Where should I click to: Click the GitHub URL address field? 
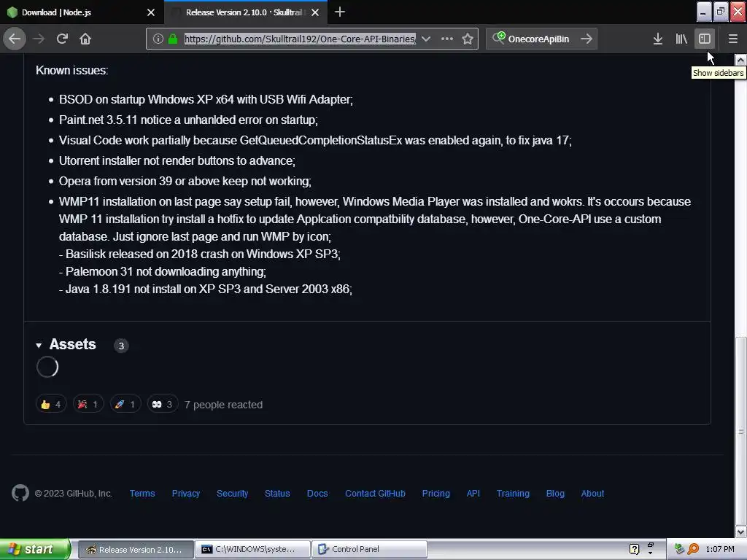(x=300, y=39)
